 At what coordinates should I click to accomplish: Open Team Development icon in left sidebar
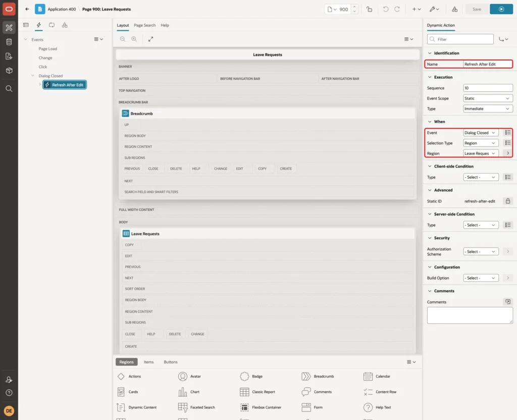point(9,56)
